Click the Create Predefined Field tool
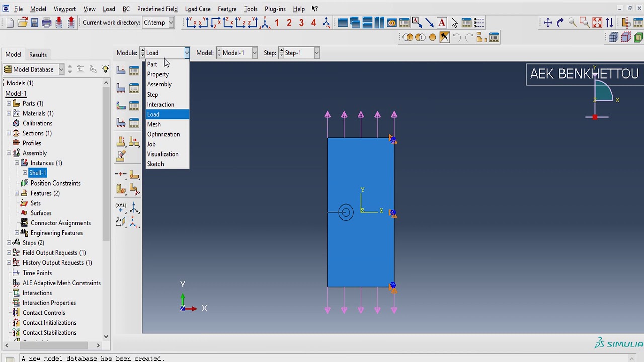This screenshot has width=644, height=362. pos(121,106)
